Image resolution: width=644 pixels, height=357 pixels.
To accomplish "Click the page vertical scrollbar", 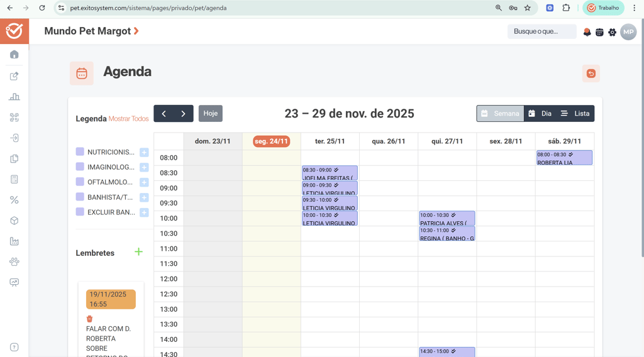I will 641,138.
